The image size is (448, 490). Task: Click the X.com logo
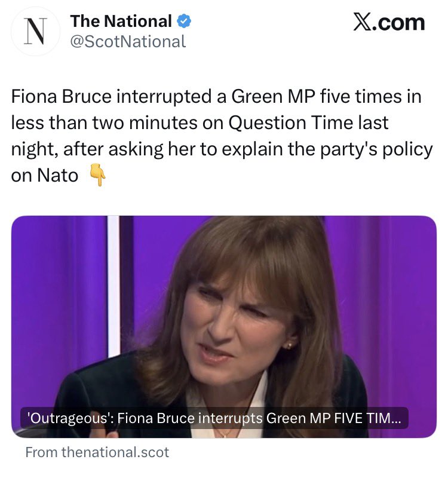(x=389, y=23)
